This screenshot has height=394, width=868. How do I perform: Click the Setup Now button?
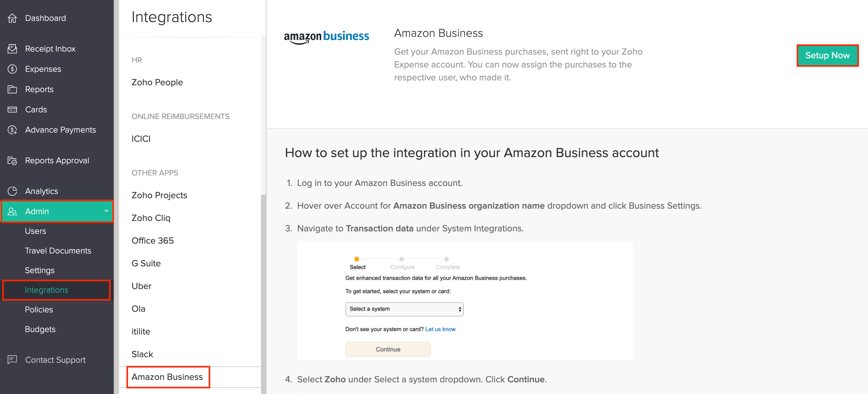click(x=827, y=56)
